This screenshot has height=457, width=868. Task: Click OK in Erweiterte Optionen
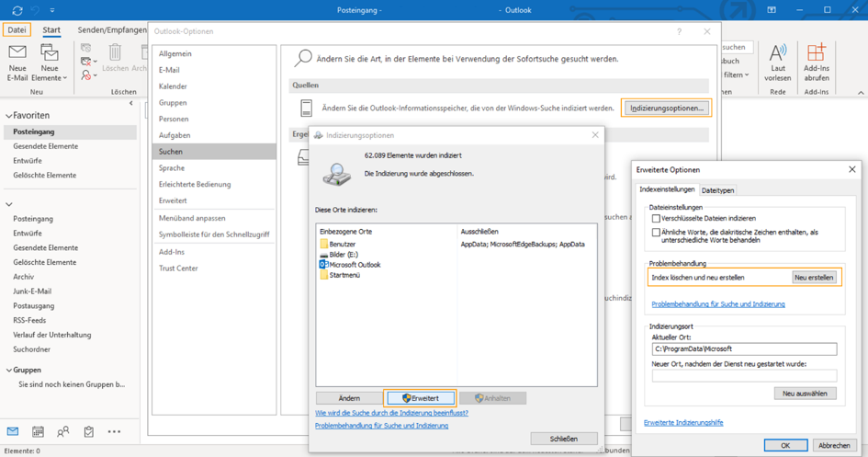pos(785,445)
